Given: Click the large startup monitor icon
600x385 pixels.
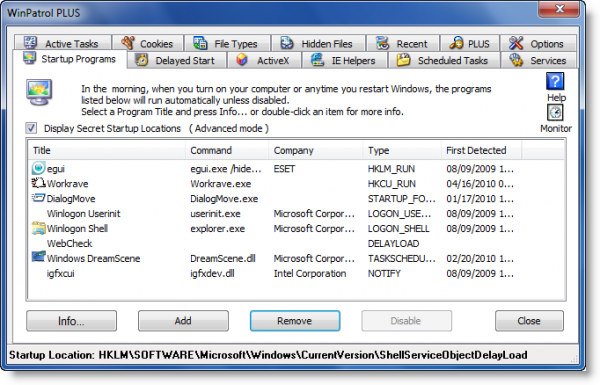Looking at the screenshot, I should click(x=39, y=92).
